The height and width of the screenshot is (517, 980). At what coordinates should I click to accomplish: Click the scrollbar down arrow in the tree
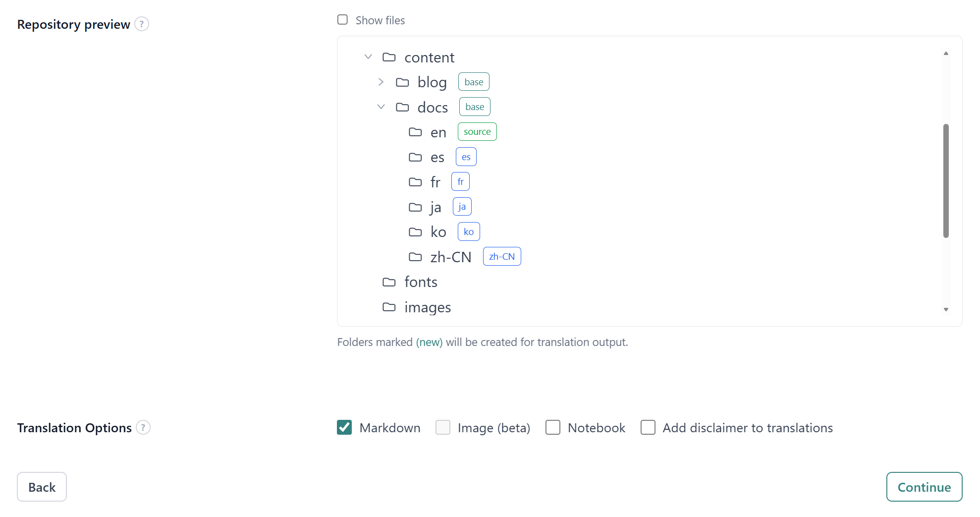coord(946,309)
